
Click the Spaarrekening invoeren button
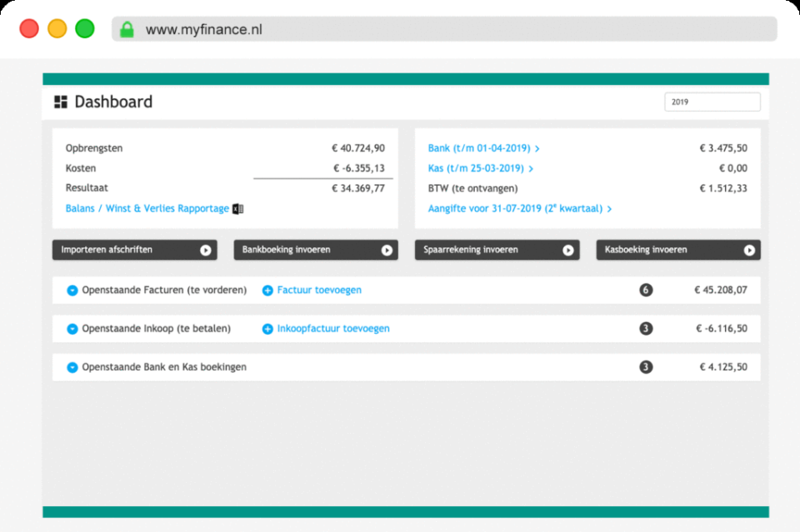[497, 250]
